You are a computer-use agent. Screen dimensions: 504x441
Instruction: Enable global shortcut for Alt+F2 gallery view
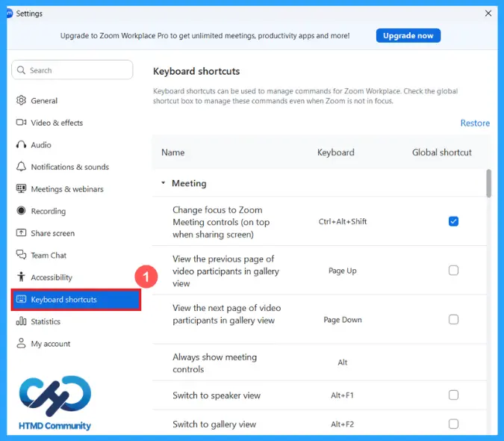(x=453, y=424)
